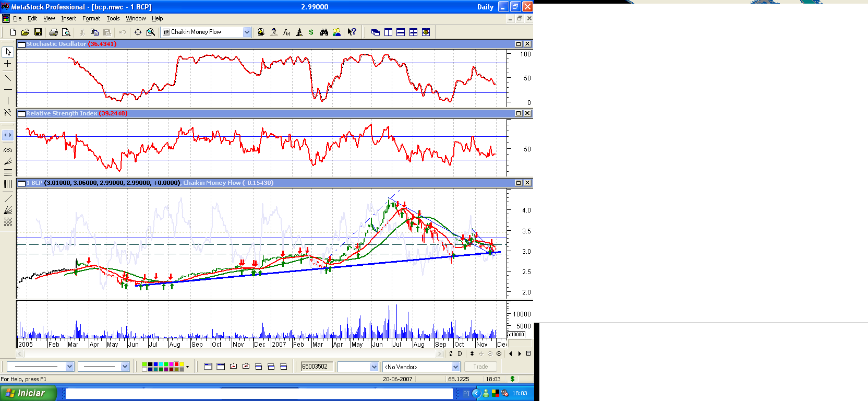Tile windows in columns via toolbar icon
Image resolution: width=868 pixels, height=401 pixels.
(x=388, y=32)
